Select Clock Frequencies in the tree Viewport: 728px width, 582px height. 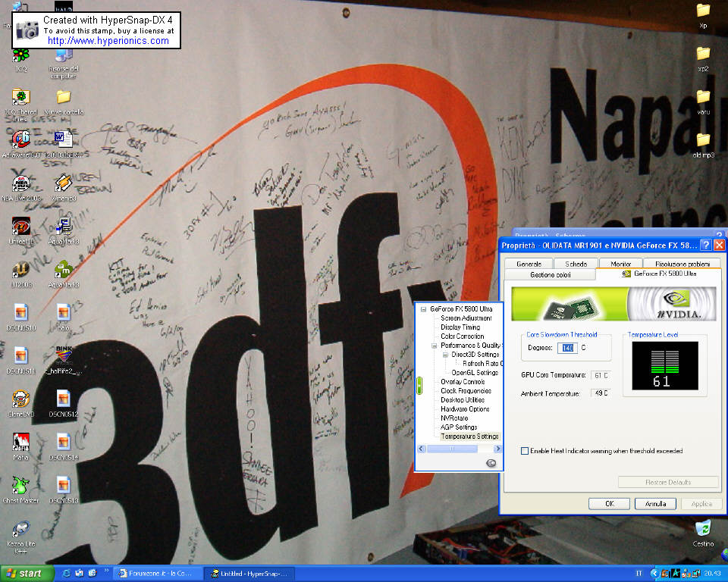[466, 391]
